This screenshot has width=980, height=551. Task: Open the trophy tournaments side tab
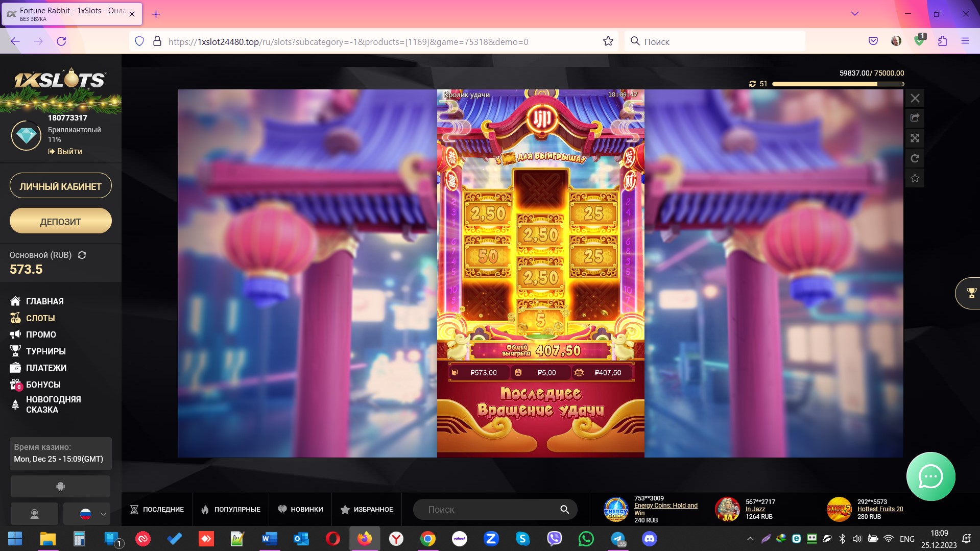[x=970, y=293]
